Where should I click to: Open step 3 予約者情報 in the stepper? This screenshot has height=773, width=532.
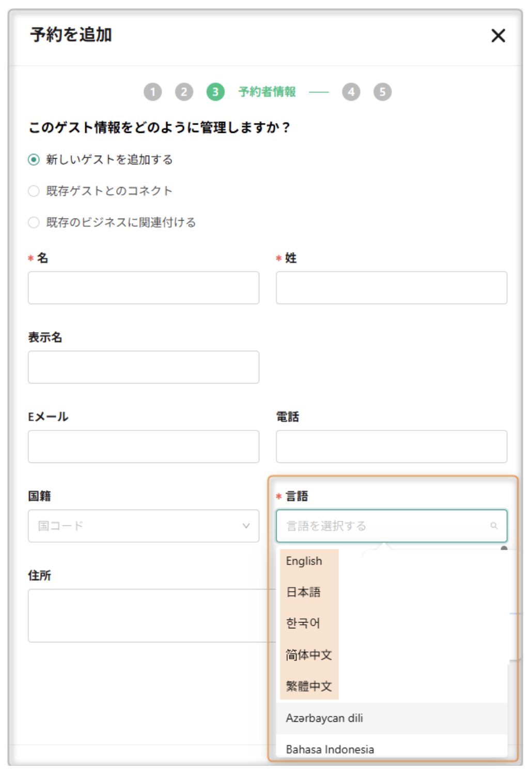point(215,91)
